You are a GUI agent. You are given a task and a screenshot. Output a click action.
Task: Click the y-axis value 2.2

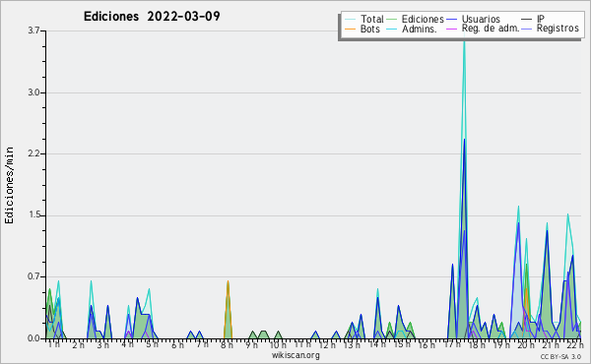pos(33,153)
